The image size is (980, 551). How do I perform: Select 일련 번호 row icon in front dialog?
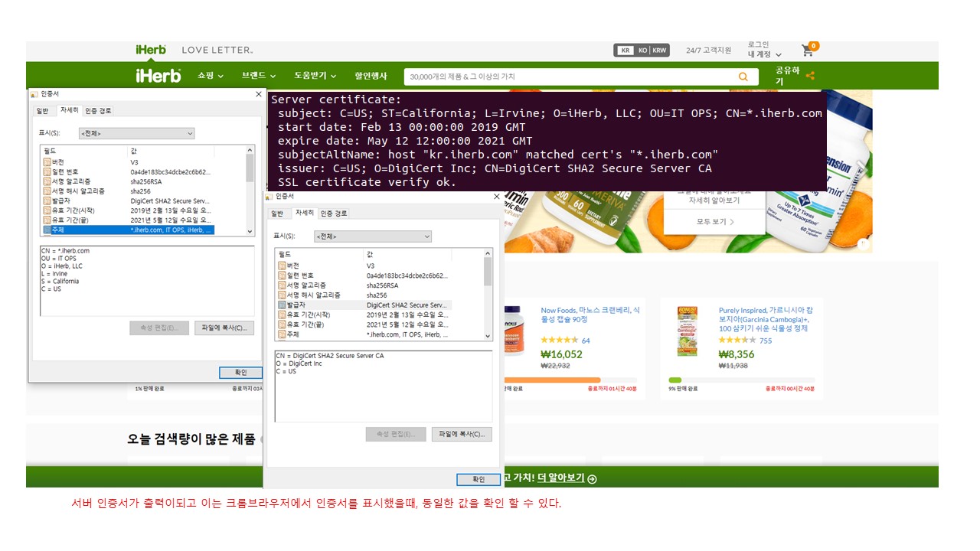point(282,275)
